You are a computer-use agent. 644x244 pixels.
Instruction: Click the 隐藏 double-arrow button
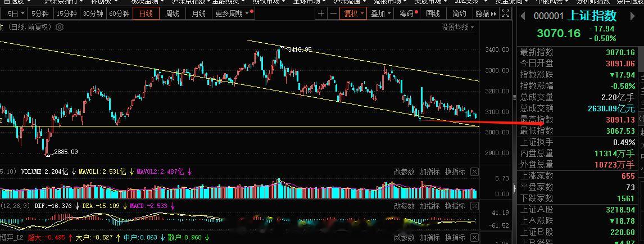tap(486, 13)
